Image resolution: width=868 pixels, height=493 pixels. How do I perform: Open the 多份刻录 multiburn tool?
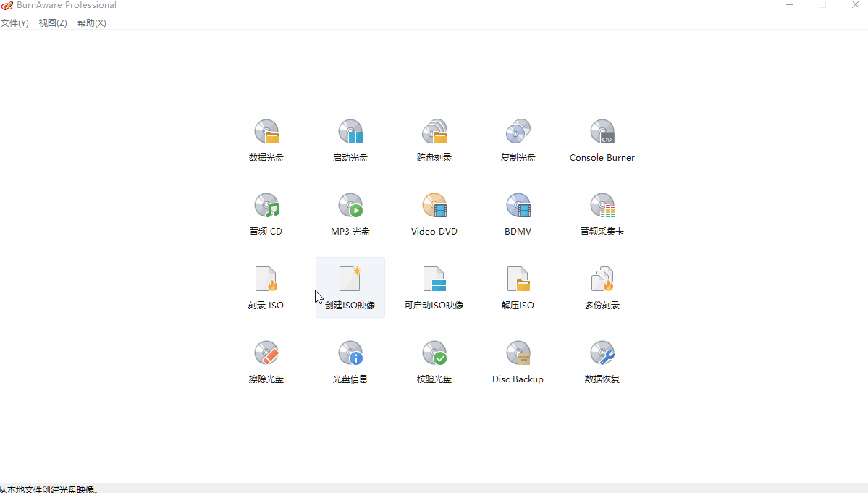602,287
